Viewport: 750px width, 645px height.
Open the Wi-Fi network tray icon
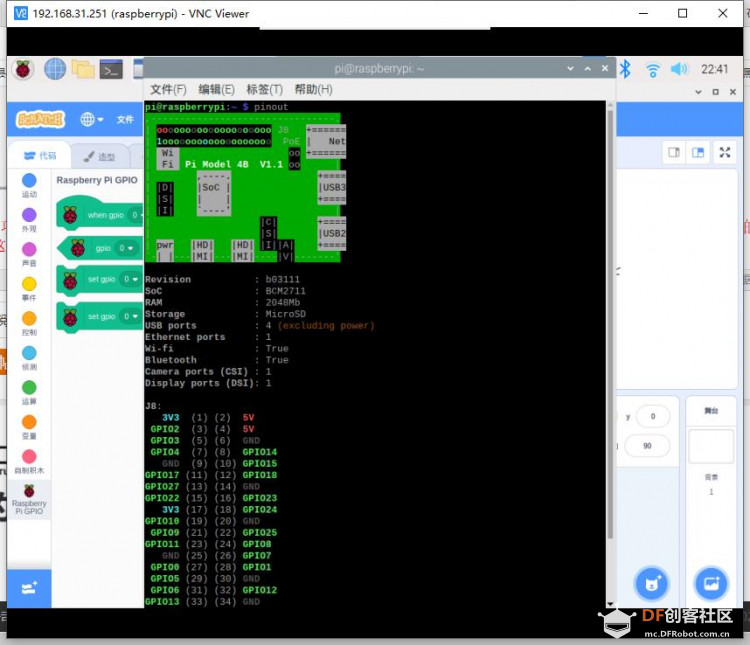652,70
